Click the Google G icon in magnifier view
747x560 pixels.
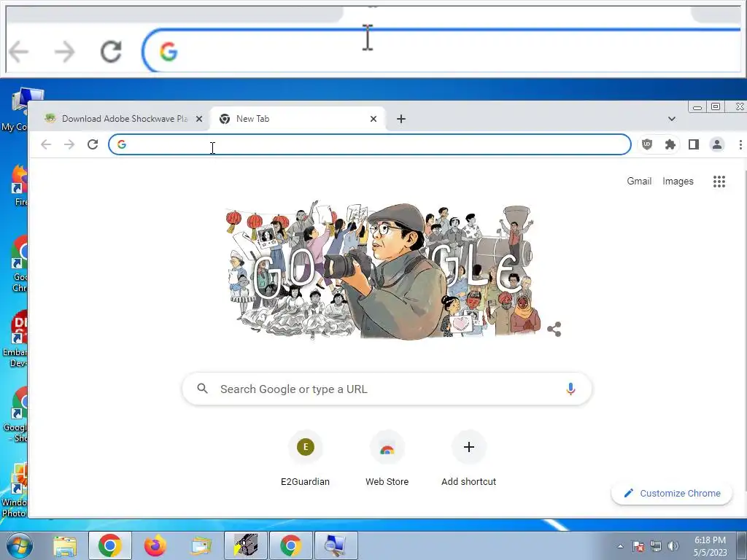169,52
